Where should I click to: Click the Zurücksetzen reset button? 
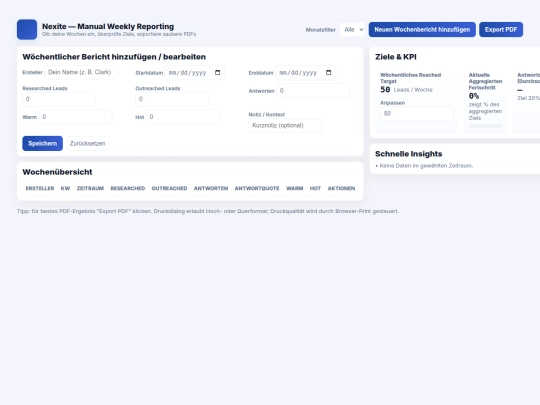click(87, 143)
